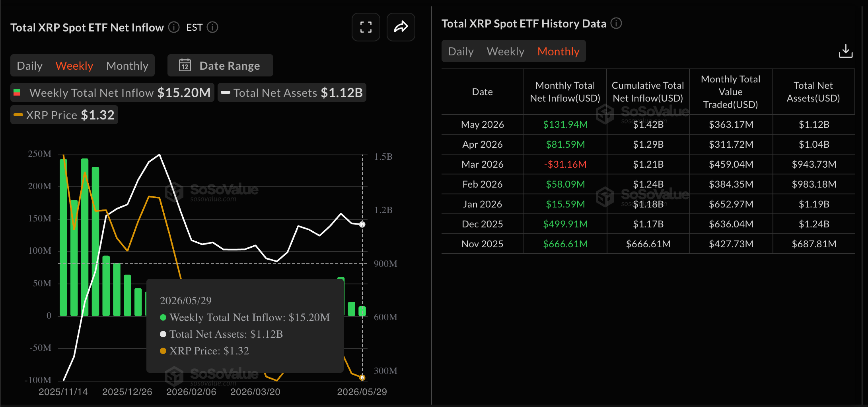Toggle XRP Price series legend
The height and width of the screenshot is (407, 868).
(64, 115)
